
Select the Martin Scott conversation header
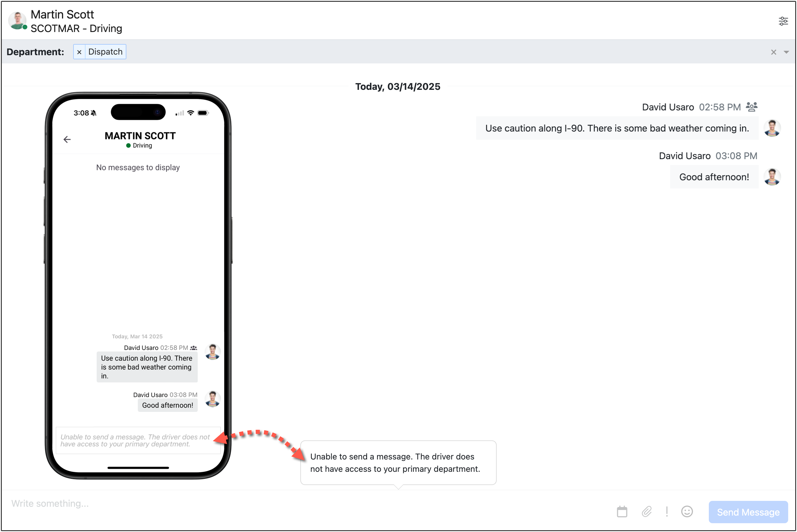pos(62,14)
